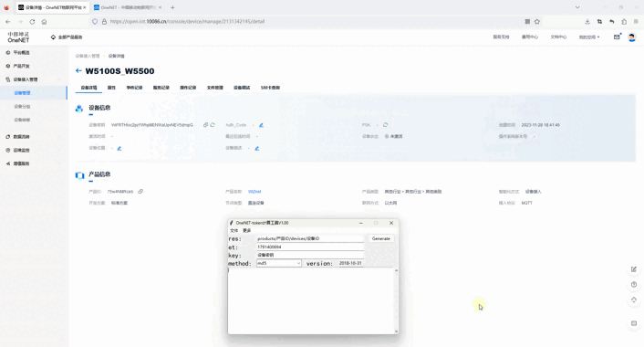The image size is (644, 347).
Task: Edit 设备位置 using its pencil icon
Action: click(119, 148)
